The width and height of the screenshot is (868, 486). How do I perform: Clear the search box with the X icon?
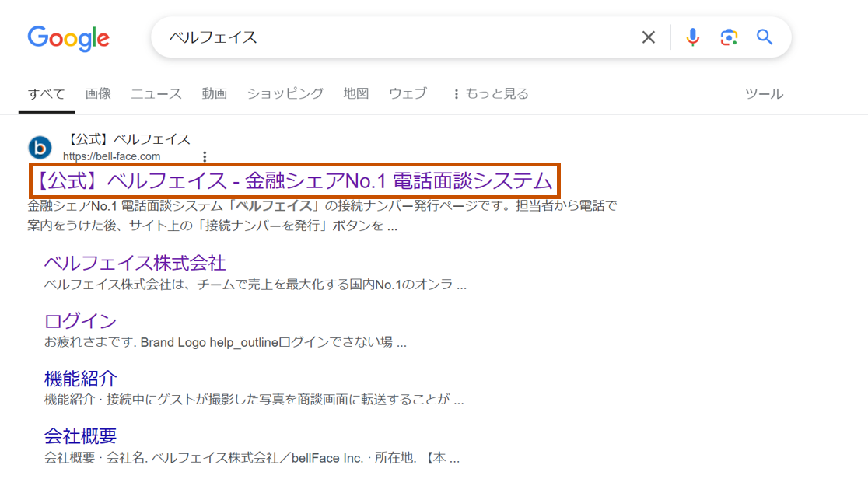click(x=648, y=37)
